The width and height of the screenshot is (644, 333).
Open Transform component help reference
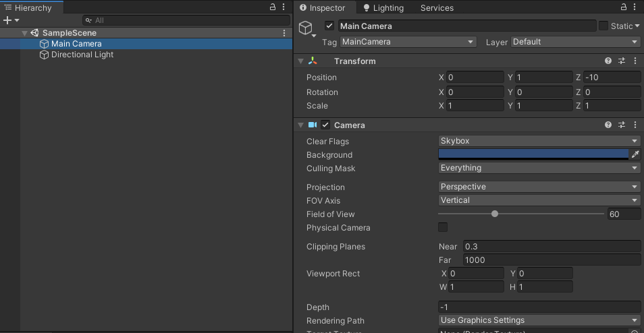click(x=608, y=61)
